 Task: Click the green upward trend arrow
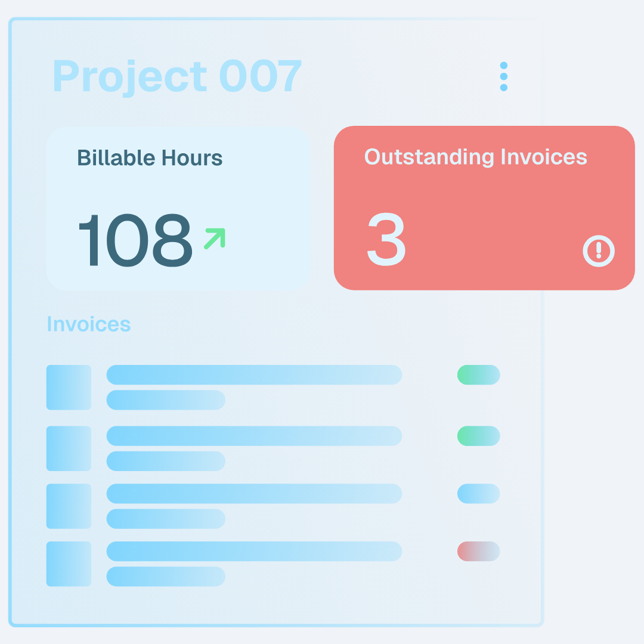(x=215, y=238)
